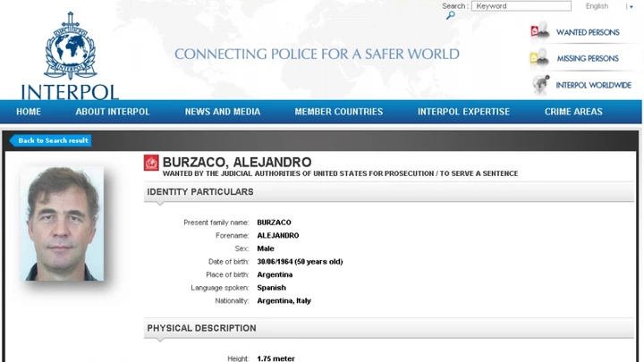Screen dimensions: 644x362
Task: Open the MEMBER COUNTRIES menu
Action: coord(339,112)
